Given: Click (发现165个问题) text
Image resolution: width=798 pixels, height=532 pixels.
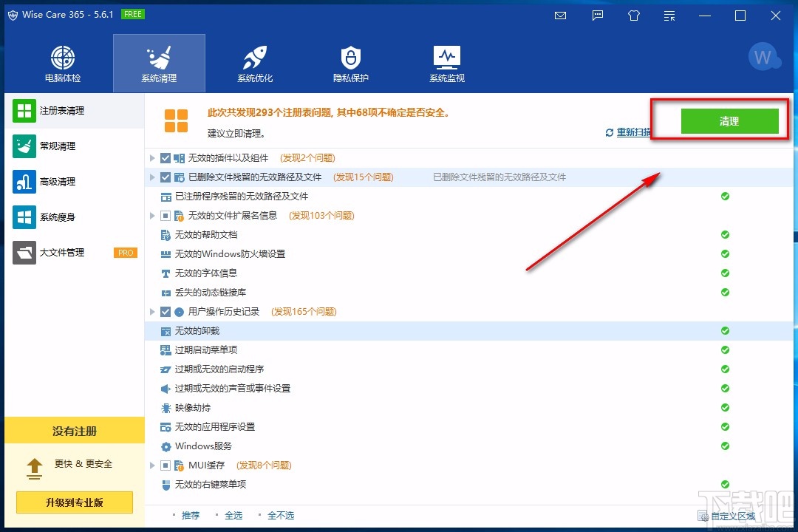Looking at the screenshot, I should 304,312.
